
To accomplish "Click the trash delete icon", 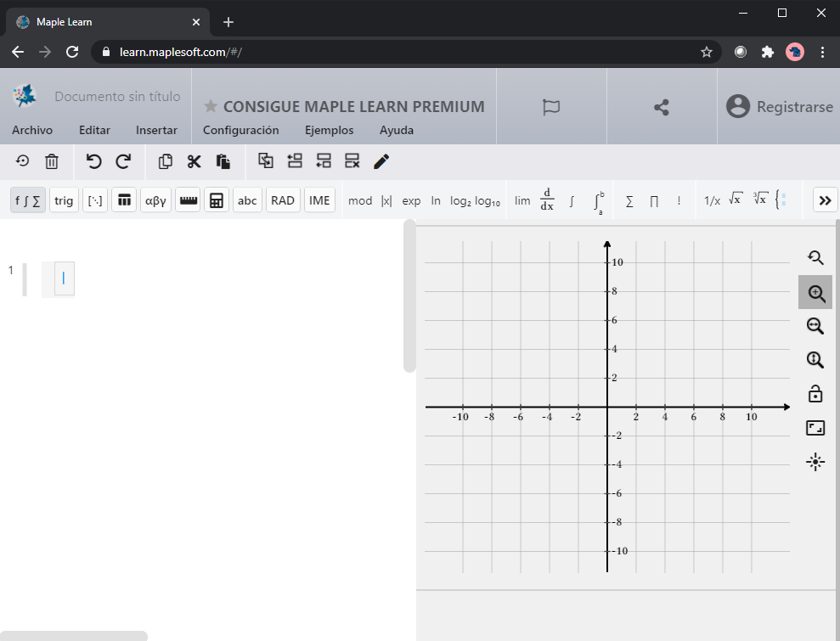I will tap(52, 161).
